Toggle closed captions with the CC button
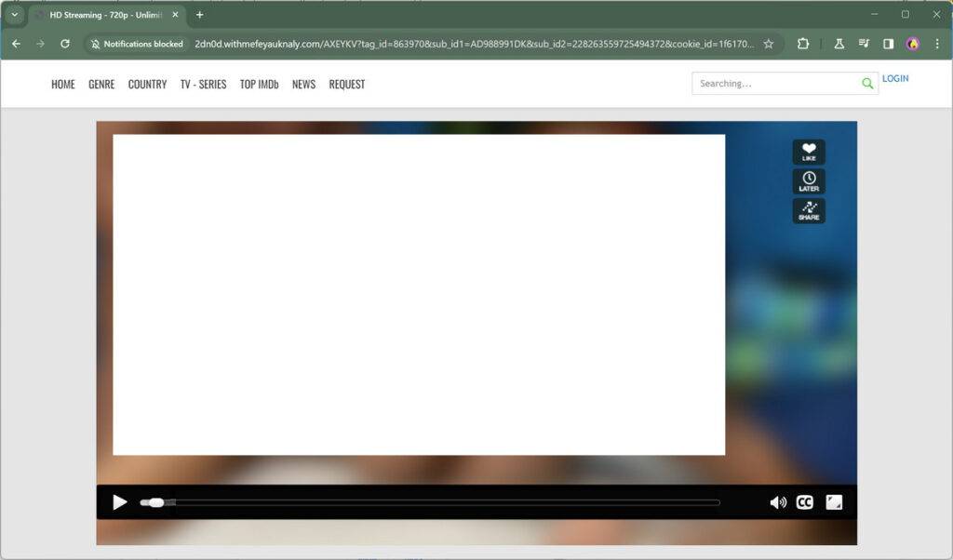 805,502
